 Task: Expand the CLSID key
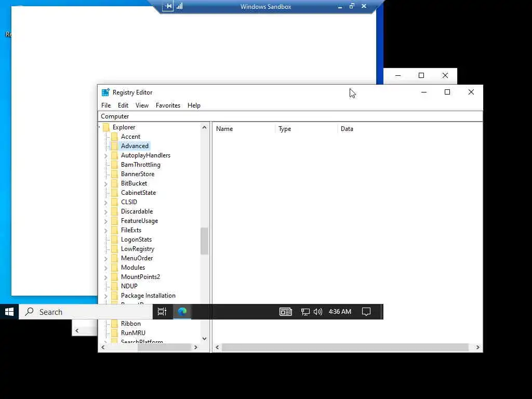coord(106,203)
